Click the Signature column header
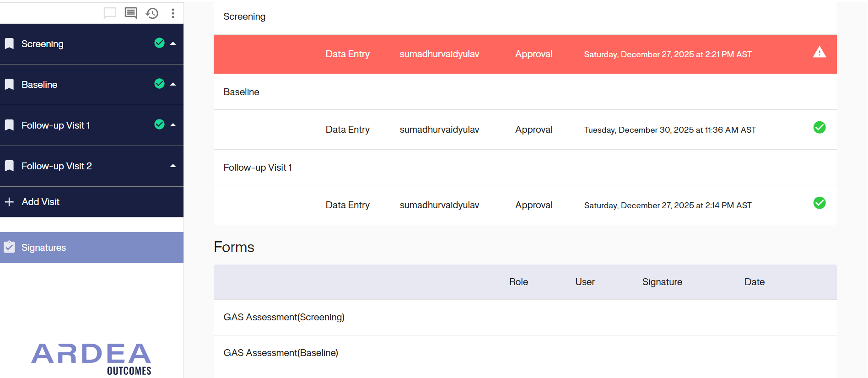Viewport: 868px width, 378px height. [662, 282]
